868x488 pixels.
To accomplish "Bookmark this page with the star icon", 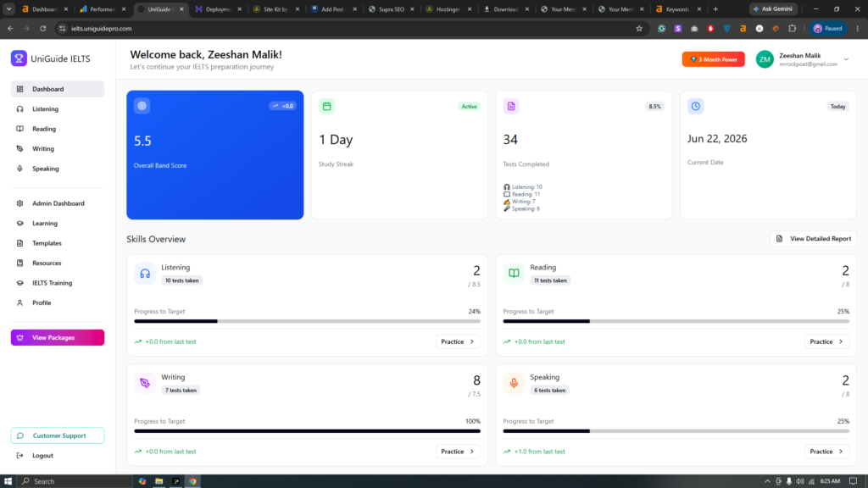I will pos(639,28).
